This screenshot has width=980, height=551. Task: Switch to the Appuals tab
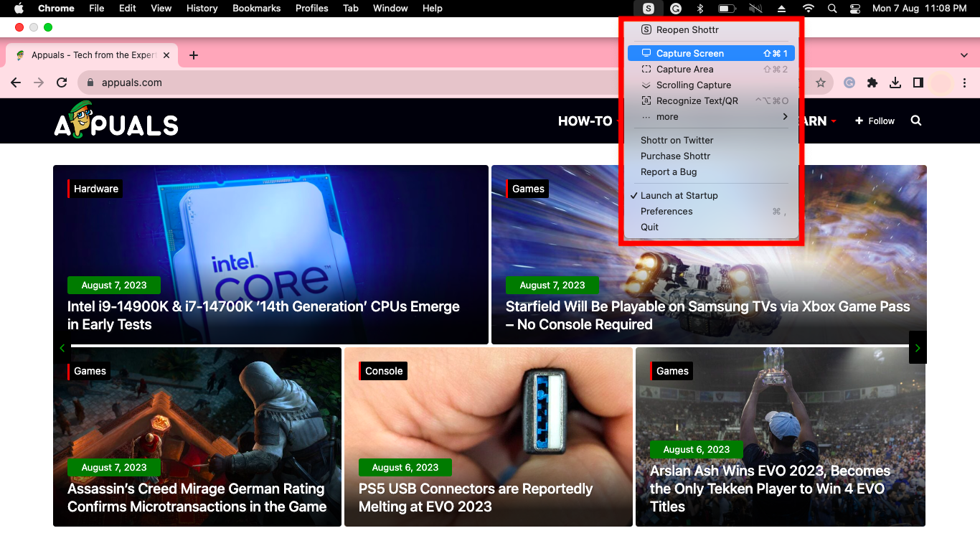click(92, 55)
